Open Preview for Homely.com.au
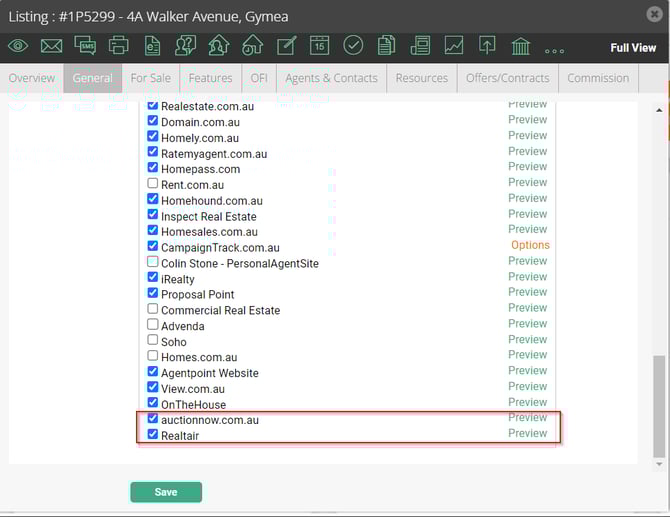This screenshot has width=670, height=517. pyautogui.click(x=528, y=135)
